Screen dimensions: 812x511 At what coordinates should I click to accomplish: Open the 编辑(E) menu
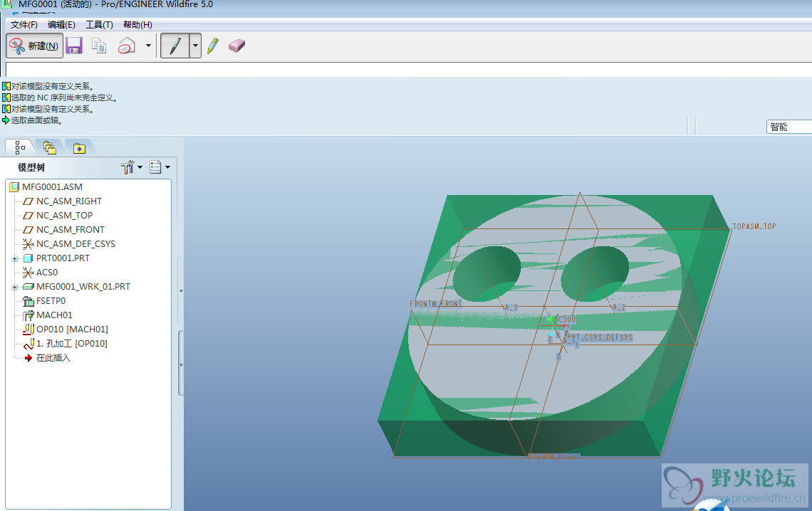[61, 25]
